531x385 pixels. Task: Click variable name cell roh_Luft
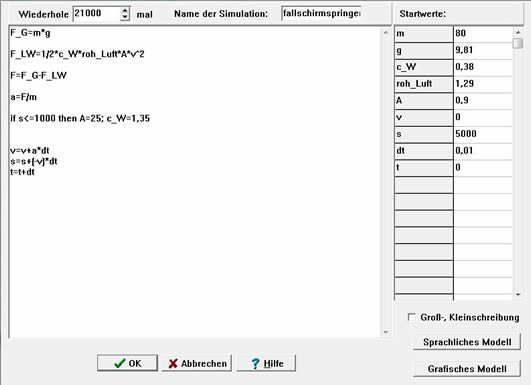(x=424, y=84)
